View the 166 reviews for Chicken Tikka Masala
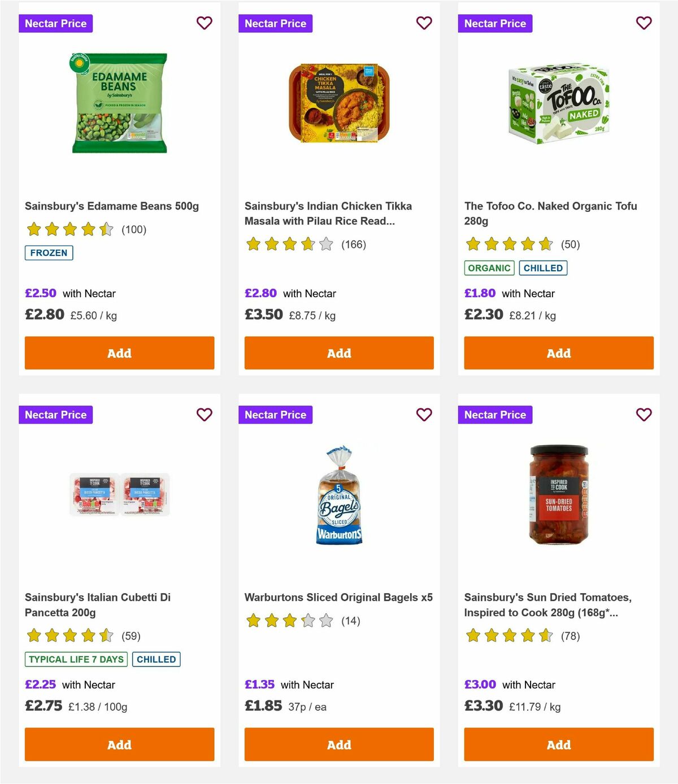678x784 pixels. [x=353, y=245]
